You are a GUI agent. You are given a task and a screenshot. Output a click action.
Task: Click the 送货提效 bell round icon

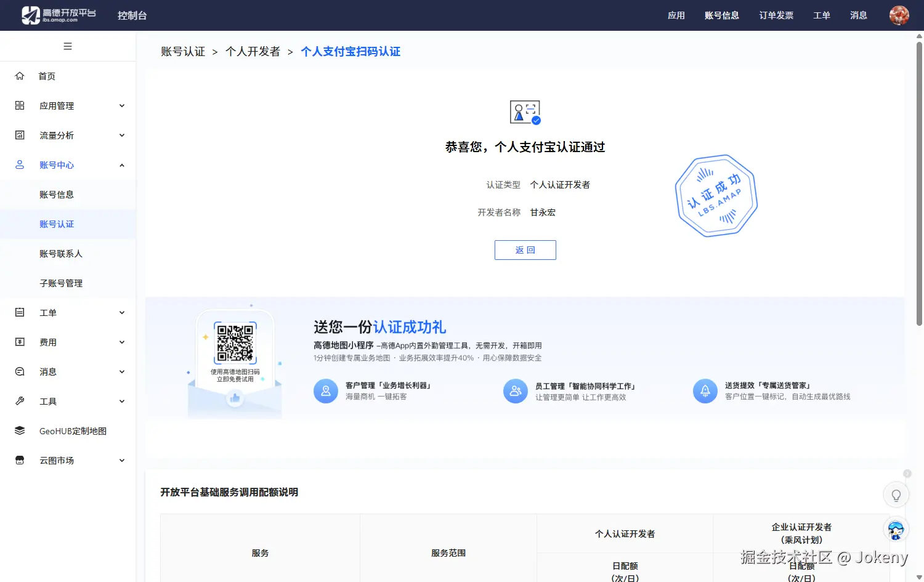coord(705,391)
